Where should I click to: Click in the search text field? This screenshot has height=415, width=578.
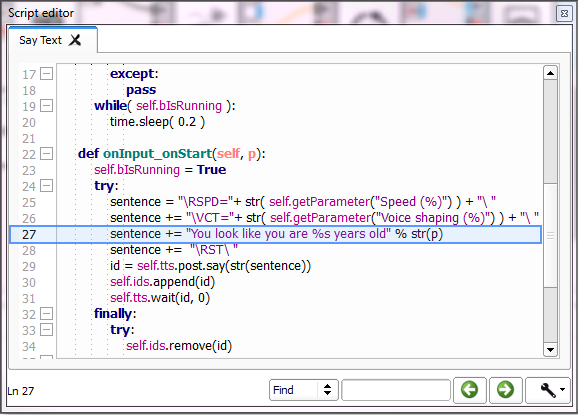point(396,390)
